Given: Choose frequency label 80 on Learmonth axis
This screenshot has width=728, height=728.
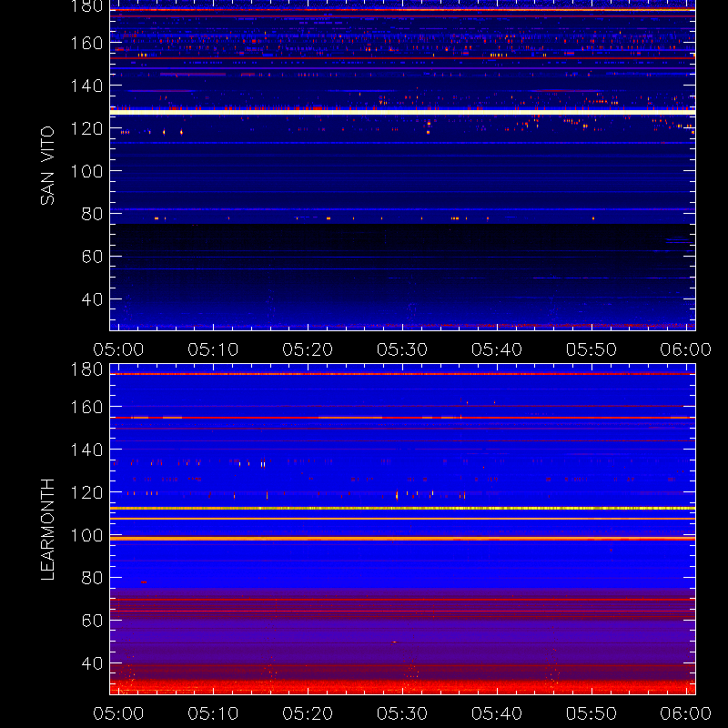Looking at the screenshot, I should coord(92,578).
